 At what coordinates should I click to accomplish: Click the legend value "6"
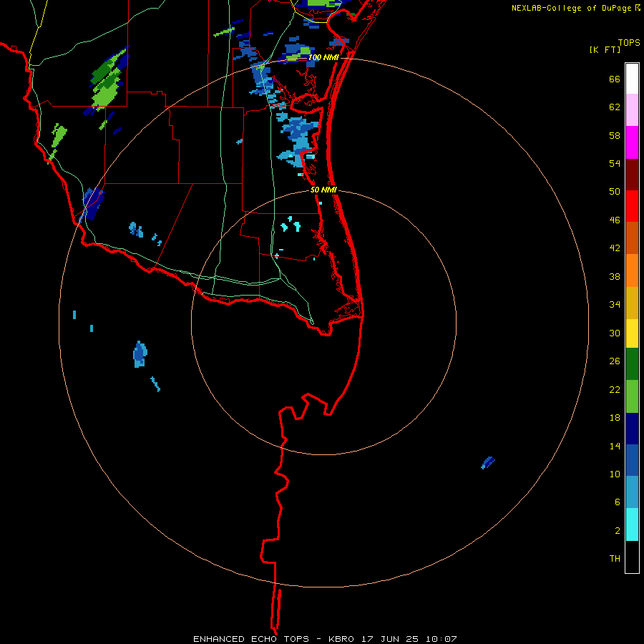pos(618,502)
